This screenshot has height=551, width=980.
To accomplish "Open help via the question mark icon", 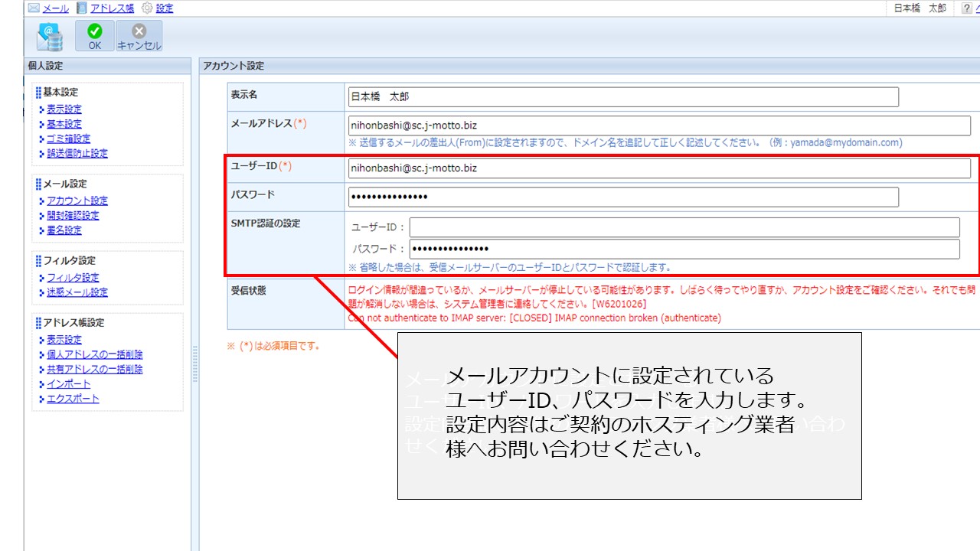I will click(967, 8).
